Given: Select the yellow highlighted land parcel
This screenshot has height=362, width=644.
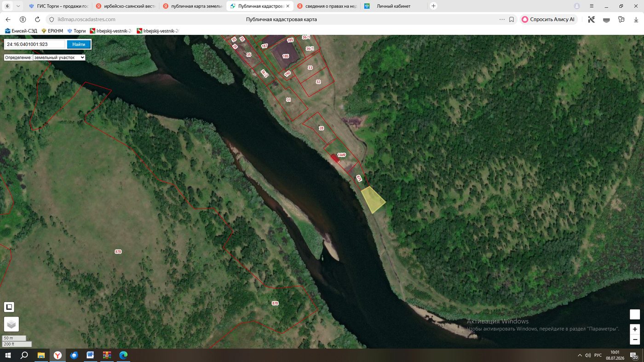Looking at the screenshot, I should pos(372,200).
